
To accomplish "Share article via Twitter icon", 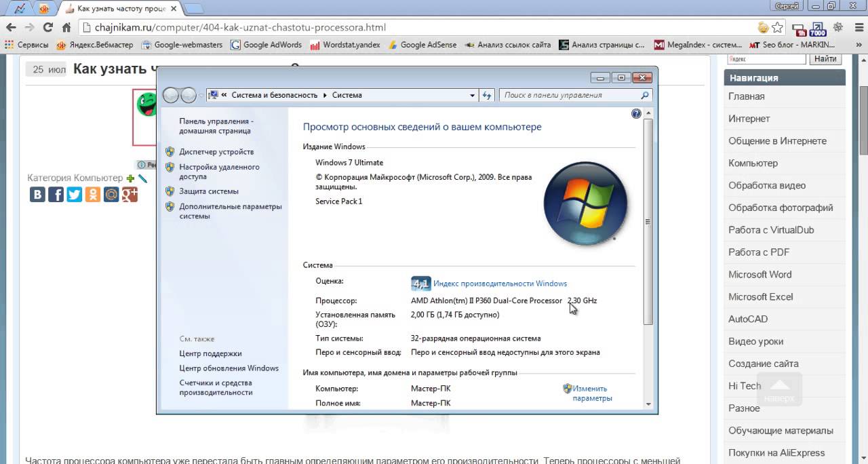I will [x=74, y=195].
